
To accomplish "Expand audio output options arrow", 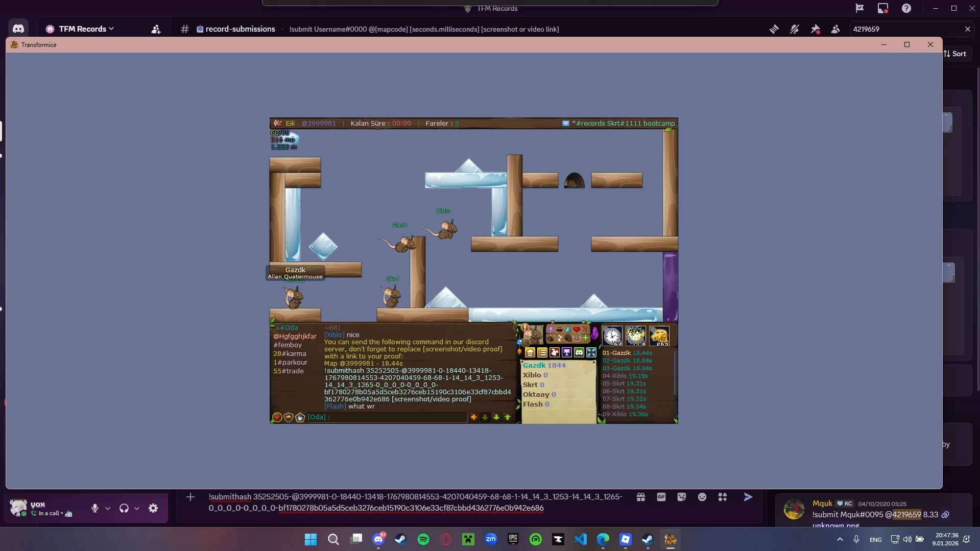I will [x=137, y=508].
